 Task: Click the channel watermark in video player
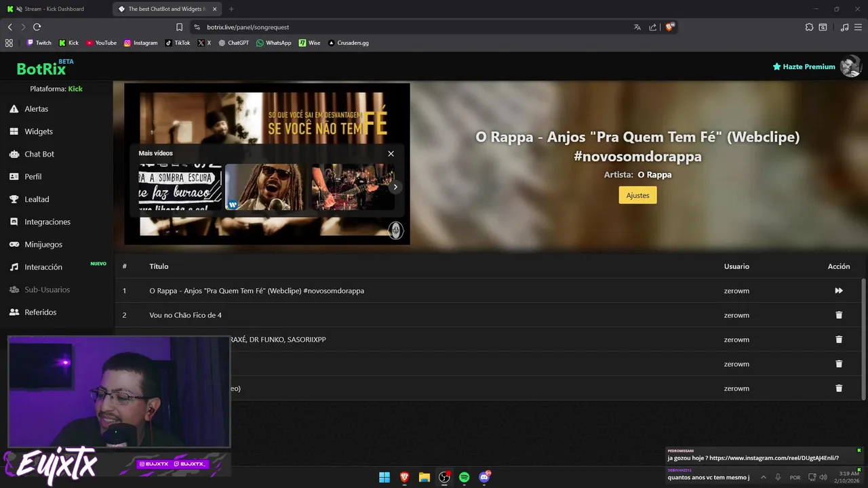[395, 230]
